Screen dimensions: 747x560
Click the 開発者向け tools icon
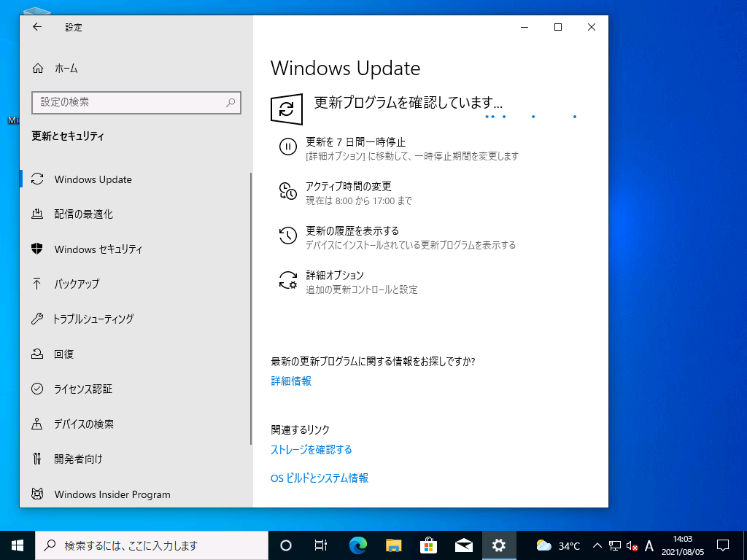[37, 459]
